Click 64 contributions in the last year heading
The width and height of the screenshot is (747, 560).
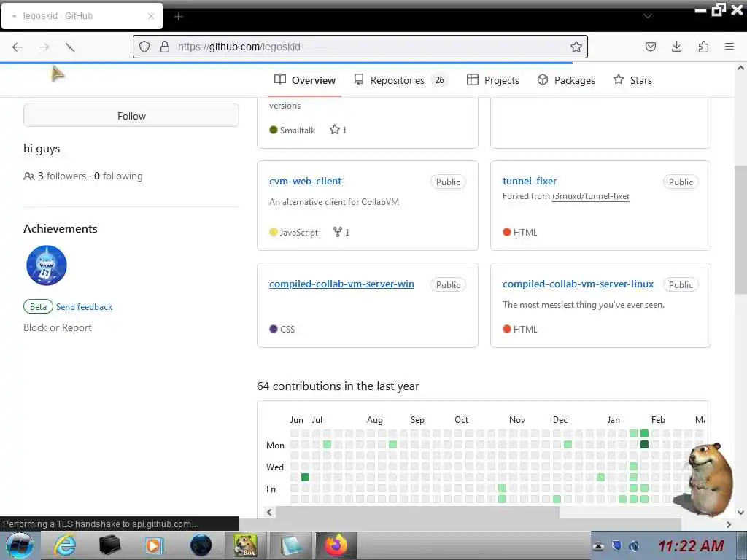coord(338,386)
